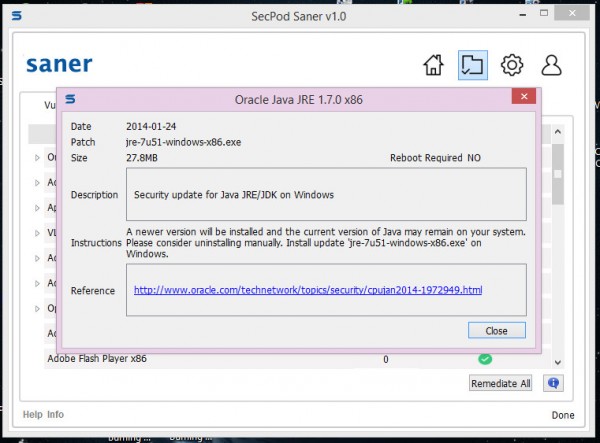Expand the seventh tree row triangle beginning 'Op'

tap(37, 309)
